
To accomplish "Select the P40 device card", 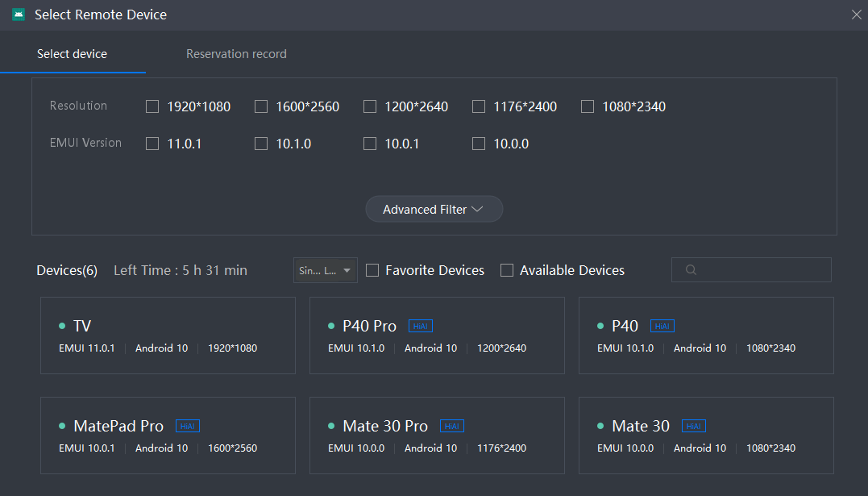I will pos(706,336).
